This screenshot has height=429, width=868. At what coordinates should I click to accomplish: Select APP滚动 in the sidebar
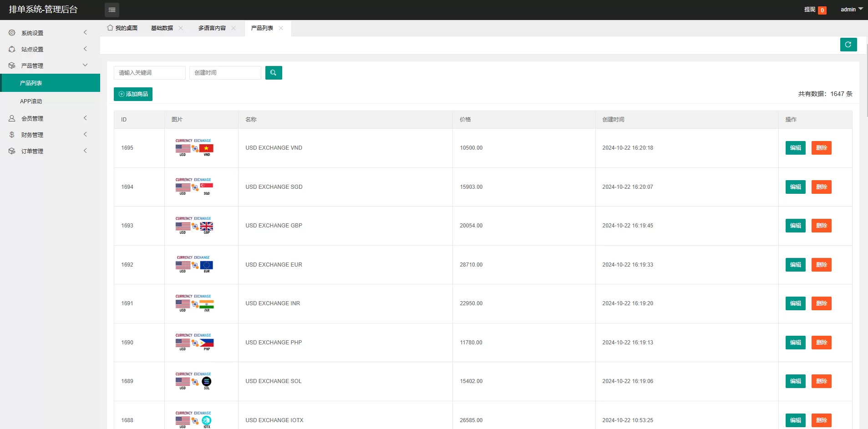(31, 101)
